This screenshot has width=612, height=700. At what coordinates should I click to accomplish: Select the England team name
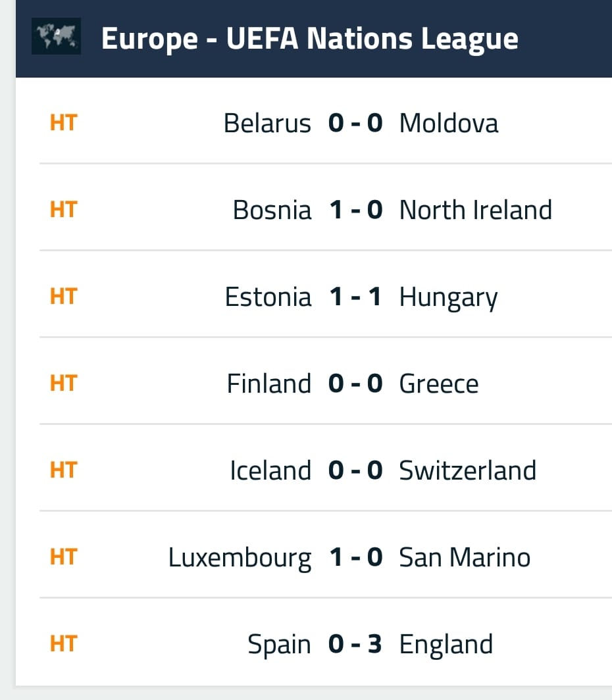(x=446, y=645)
